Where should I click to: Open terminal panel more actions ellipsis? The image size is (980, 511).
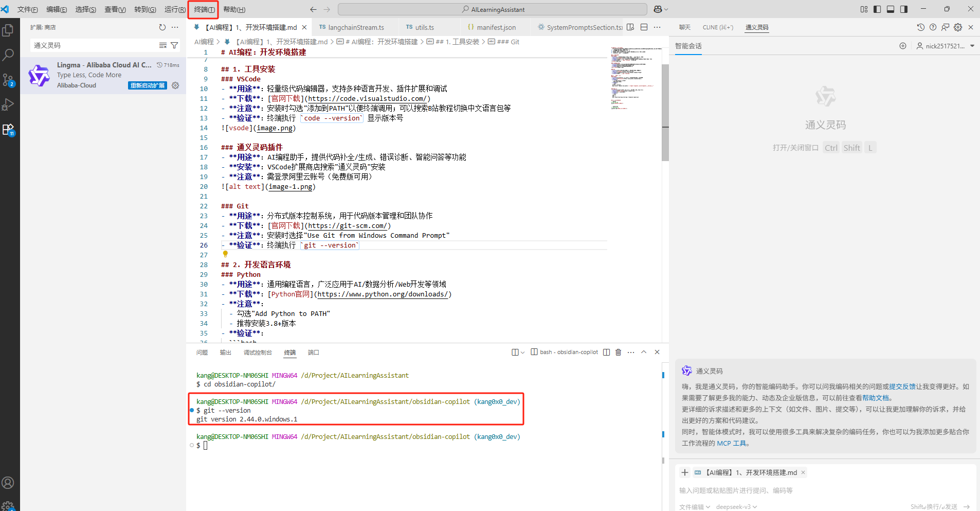tap(631, 352)
